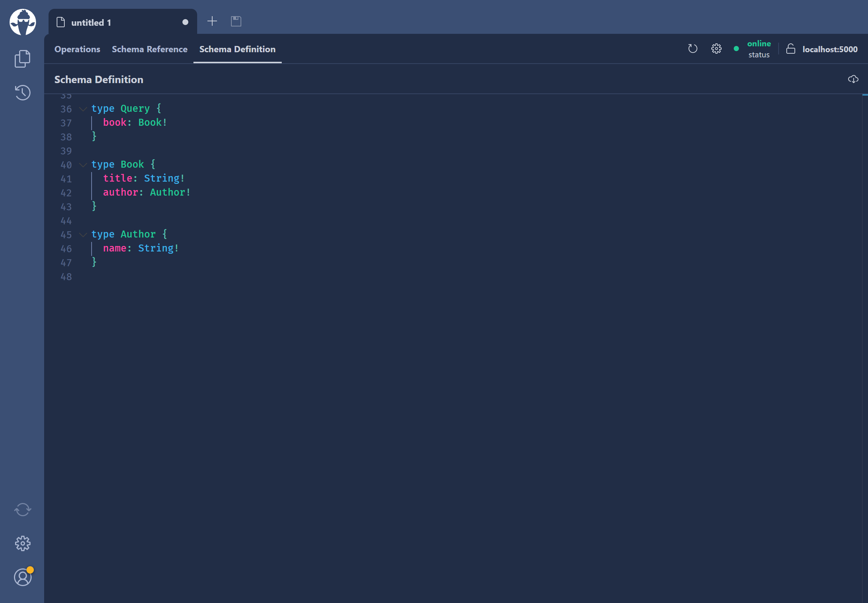Collapse the type Book block

[x=83, y=165]
